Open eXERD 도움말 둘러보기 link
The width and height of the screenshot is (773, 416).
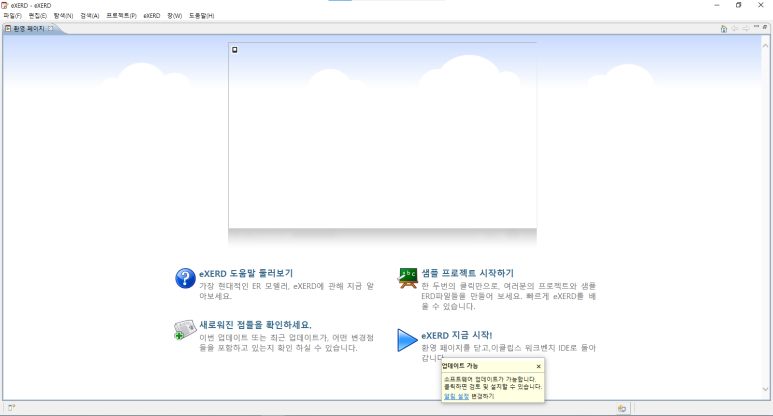(x=246, y=274)
